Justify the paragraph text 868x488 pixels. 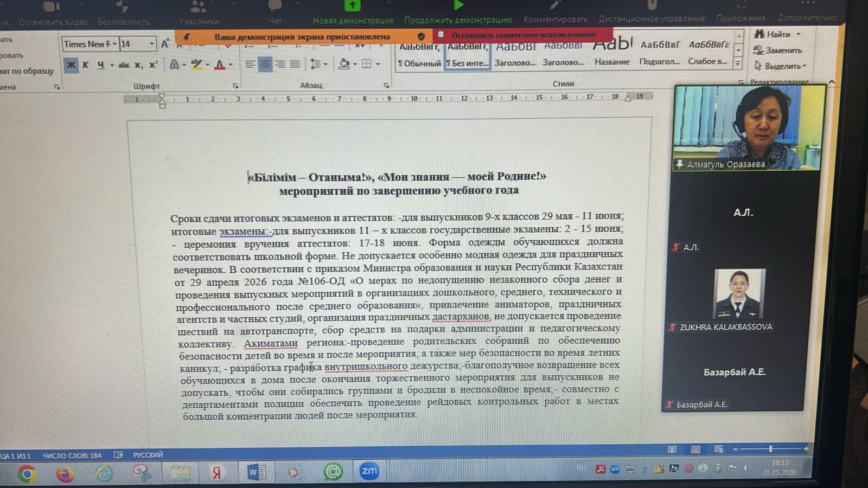[x=295, y=65]
